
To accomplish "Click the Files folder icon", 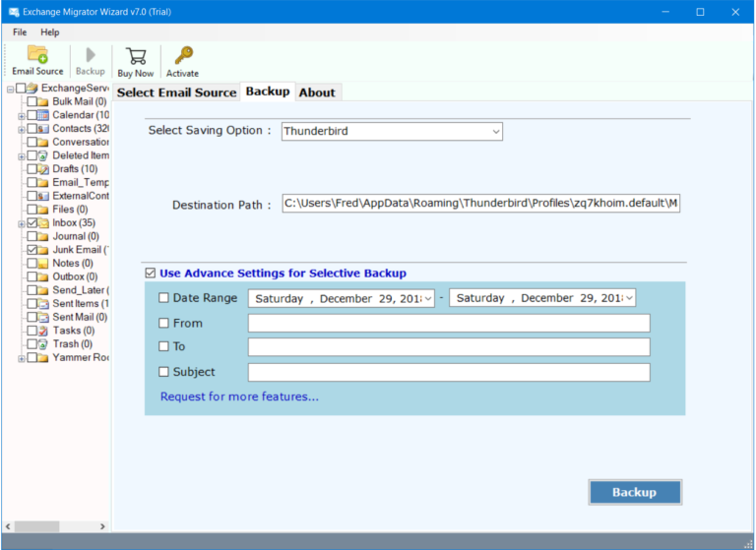I will pos(43,210).
